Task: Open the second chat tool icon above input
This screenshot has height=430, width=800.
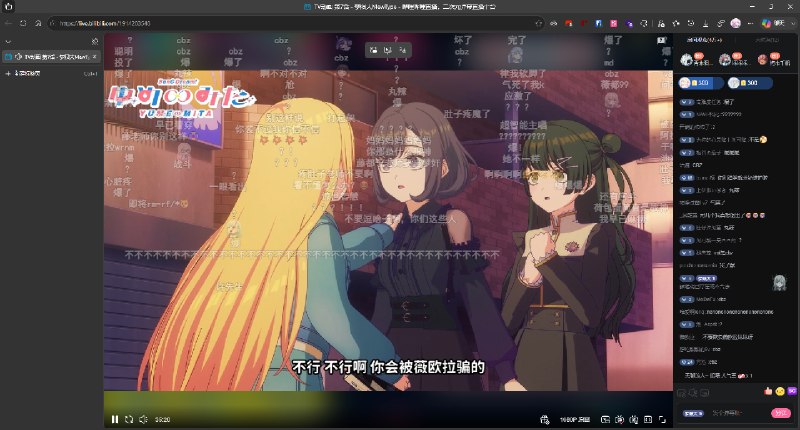Action: pyautogui.click(x=693, y=392)
